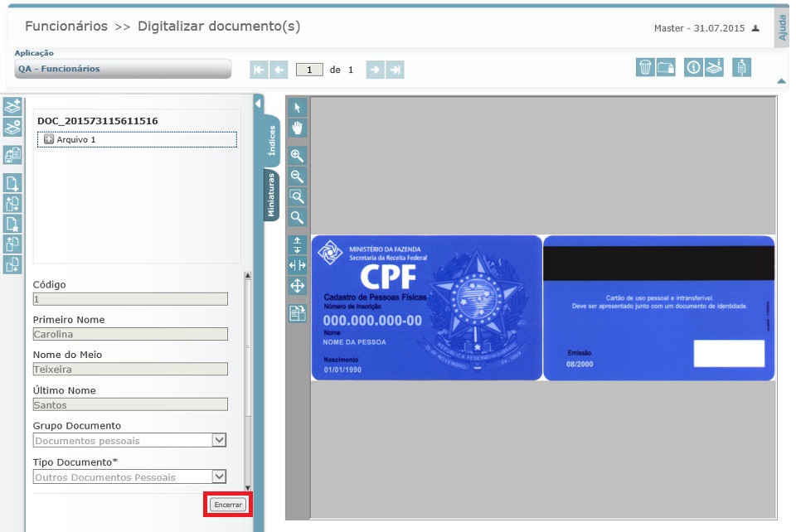Activate the Zoom Out tool

click(297, 177)
